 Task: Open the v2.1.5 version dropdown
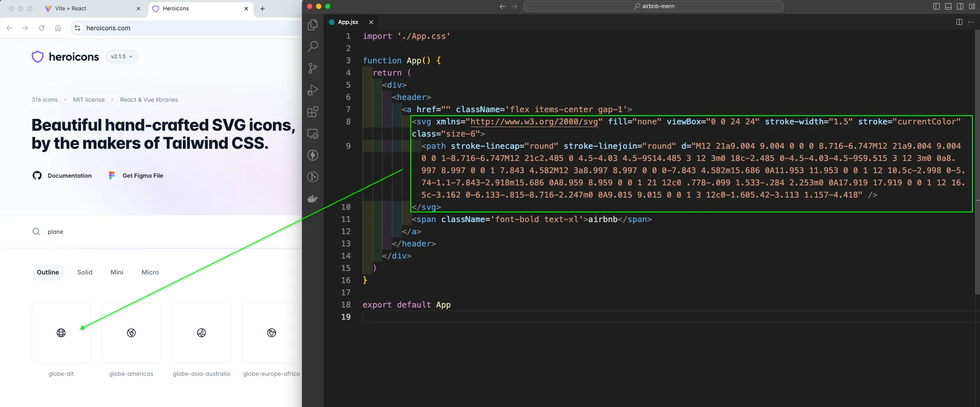(122, 57)
